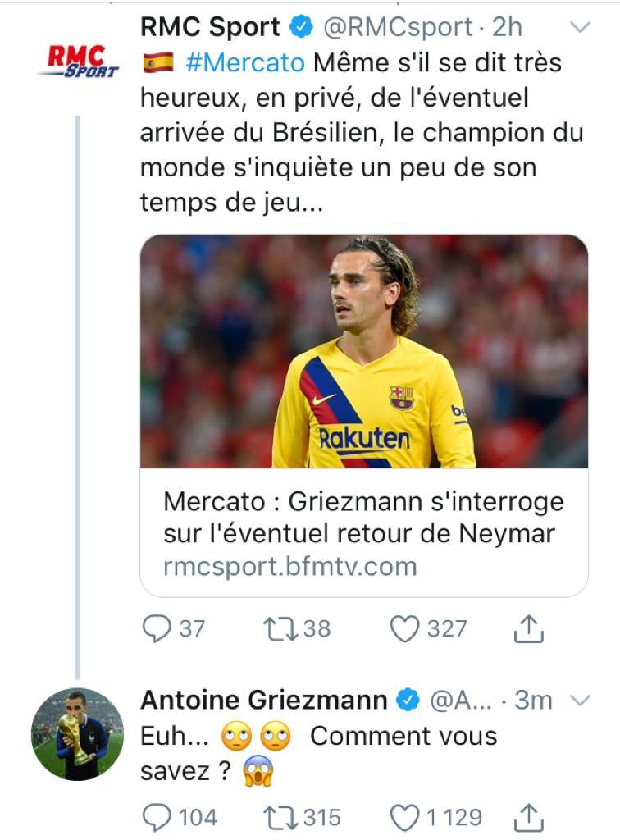Like the RMC Sport tweet
The height and width of the screenshot is (840, 620).
404,629
